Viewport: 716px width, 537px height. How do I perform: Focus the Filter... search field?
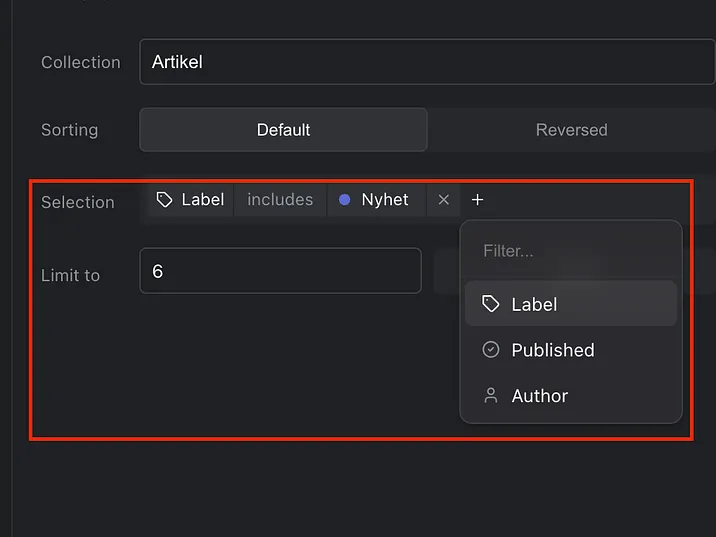tap(570, 251)
